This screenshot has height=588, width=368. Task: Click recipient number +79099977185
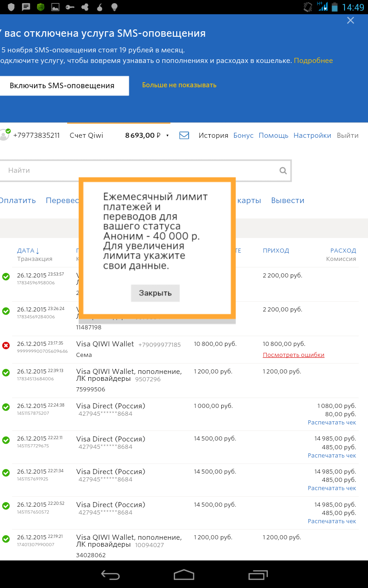(x=160, y=345)
